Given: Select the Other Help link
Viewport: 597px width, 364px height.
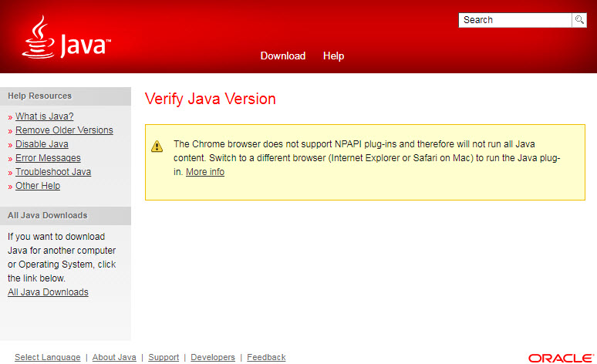Looking at the screenshot, I should click(x=38, y=186).
